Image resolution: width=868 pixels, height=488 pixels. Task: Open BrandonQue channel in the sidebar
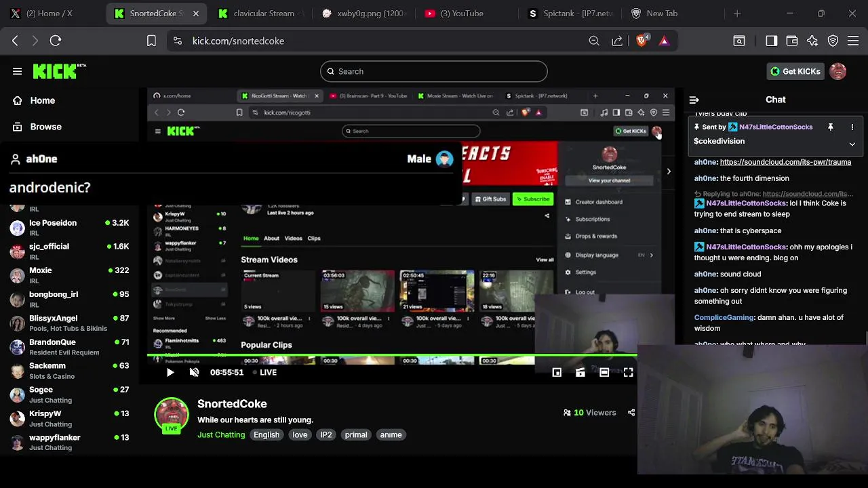pos(69,346)
